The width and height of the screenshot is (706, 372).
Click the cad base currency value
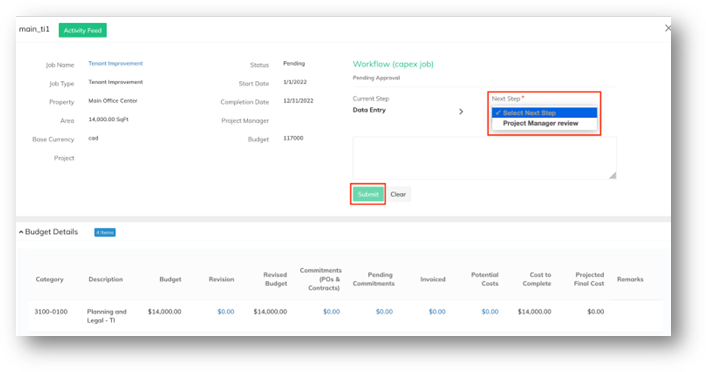[93, 138]
